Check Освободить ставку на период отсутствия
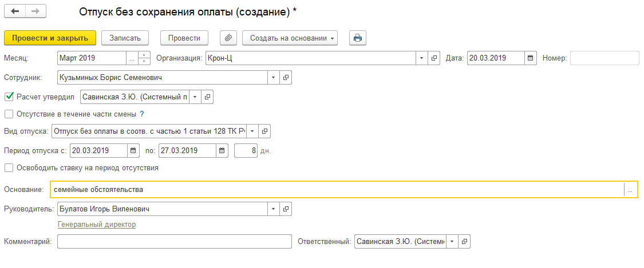 click(x=9, y=168)
